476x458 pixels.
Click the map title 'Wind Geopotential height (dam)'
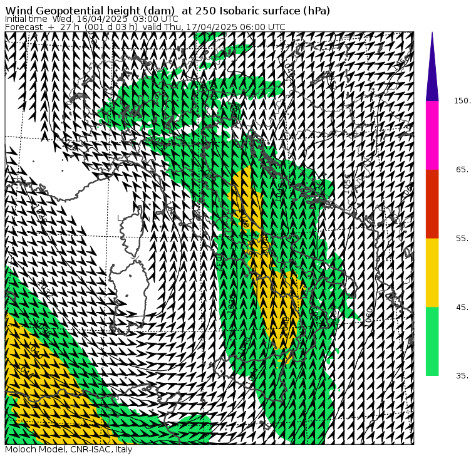tap(90, 11)
